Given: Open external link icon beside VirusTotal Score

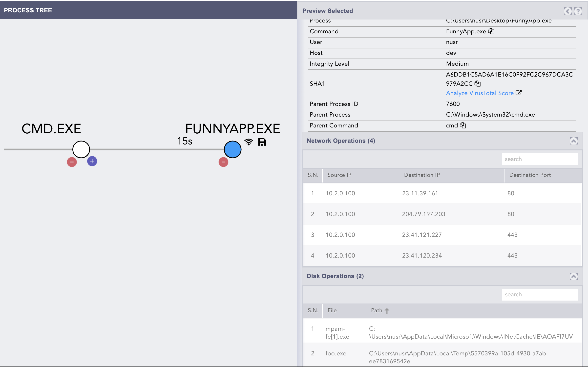Looking at the screenshot, I should point(519,93).
